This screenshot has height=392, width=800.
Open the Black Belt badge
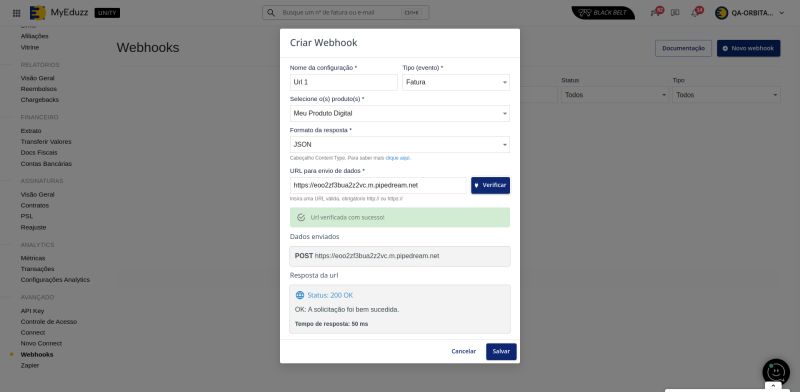[x=603, y=13]
